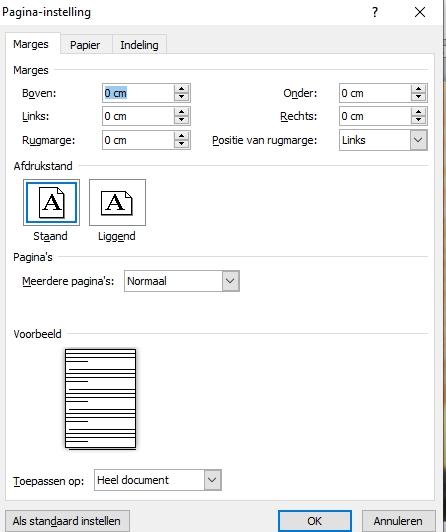Open the Toepassen op dropdown
Screen dimensions: 446x532
point(212,480)
